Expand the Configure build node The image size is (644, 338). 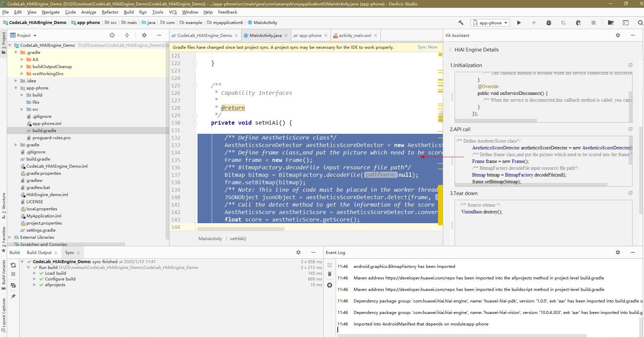(x=35, y=279)
